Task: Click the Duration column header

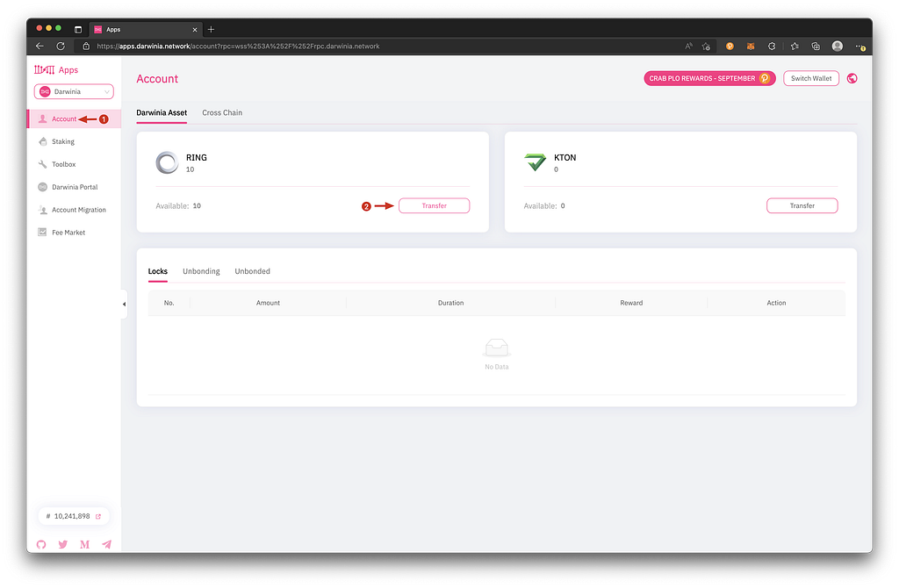Action: [x=450, y=303]
